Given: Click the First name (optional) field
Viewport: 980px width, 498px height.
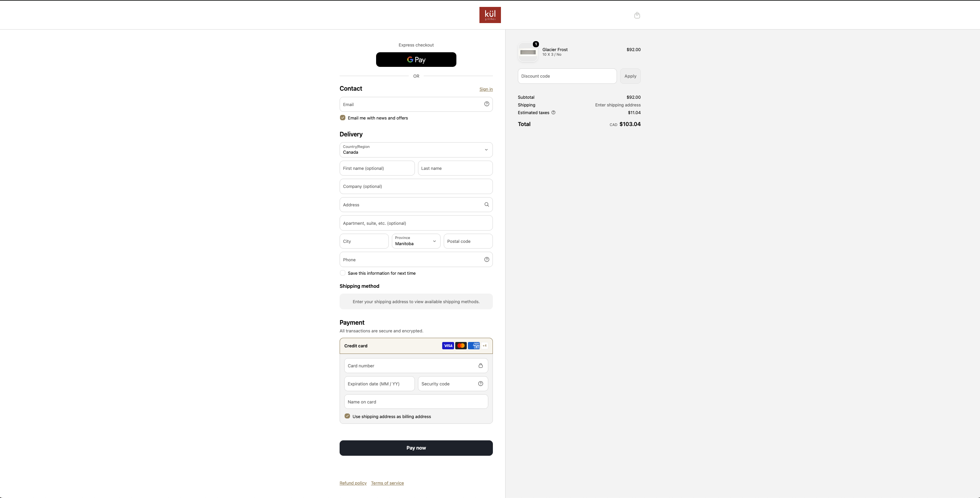Looking at the screenshot, I should [x=377, y=168].
